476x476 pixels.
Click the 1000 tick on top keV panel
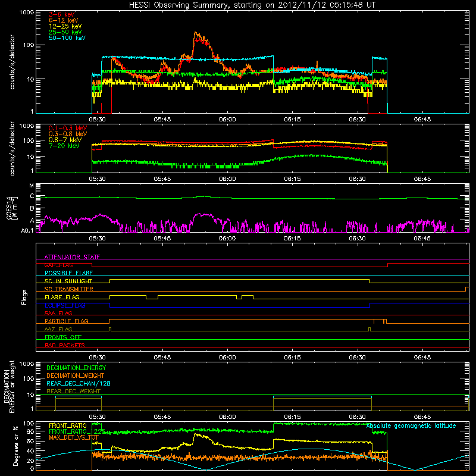click(x=27, y=12)
